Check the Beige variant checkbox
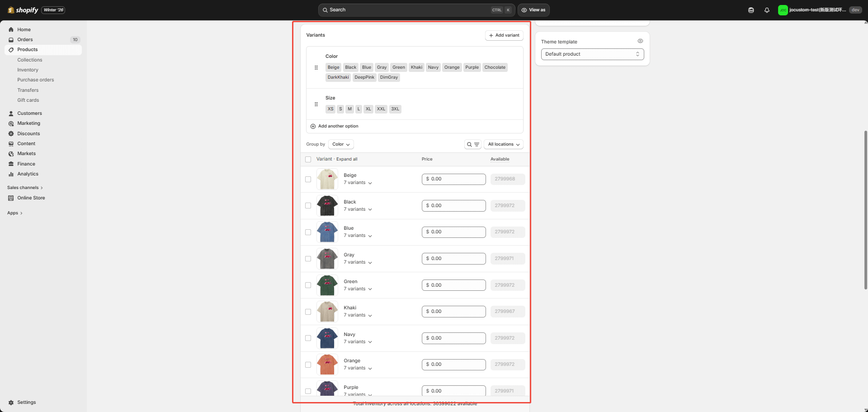868x412 pixels. (x=308, y=179)
